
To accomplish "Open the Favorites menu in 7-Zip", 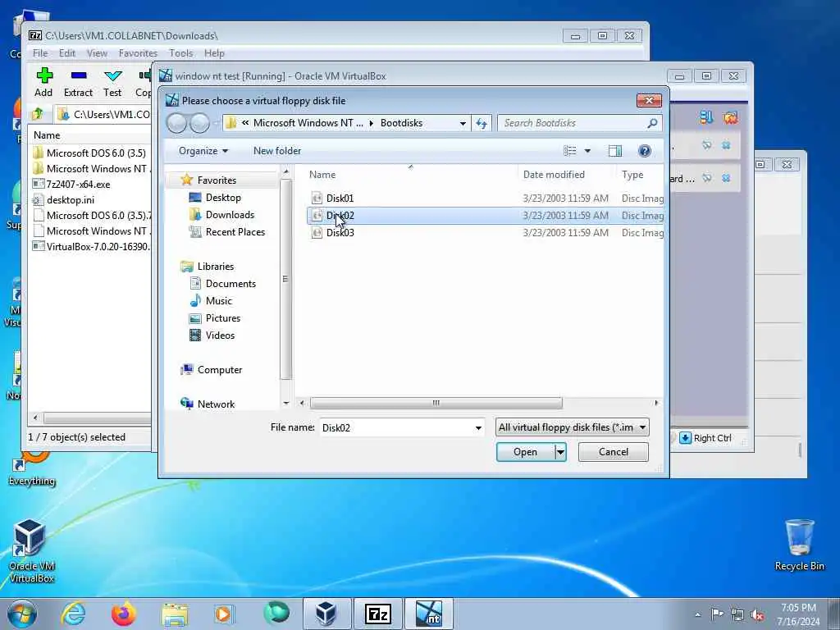I will coord(138,53).
